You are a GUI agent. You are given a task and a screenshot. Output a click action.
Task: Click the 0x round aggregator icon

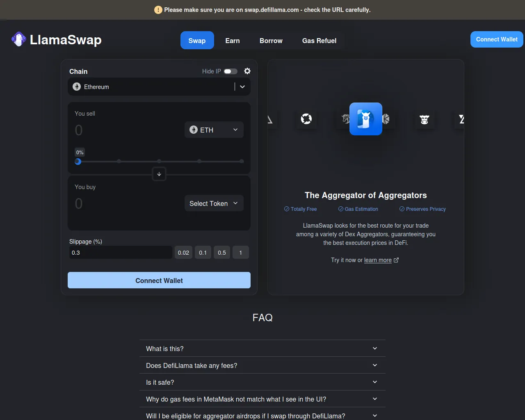point(306,119)
